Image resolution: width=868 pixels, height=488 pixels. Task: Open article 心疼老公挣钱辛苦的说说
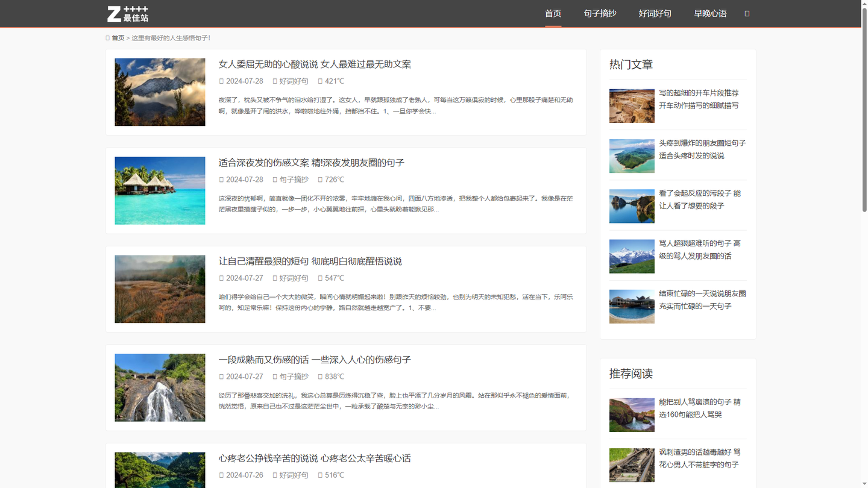click(315, 458)
